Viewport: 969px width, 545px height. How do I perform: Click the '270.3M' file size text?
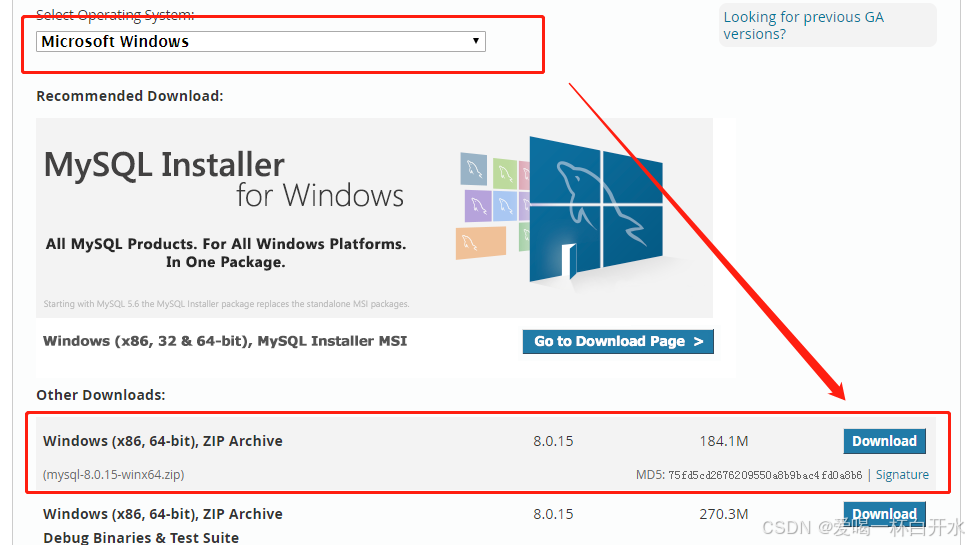(x=724, y=514)
